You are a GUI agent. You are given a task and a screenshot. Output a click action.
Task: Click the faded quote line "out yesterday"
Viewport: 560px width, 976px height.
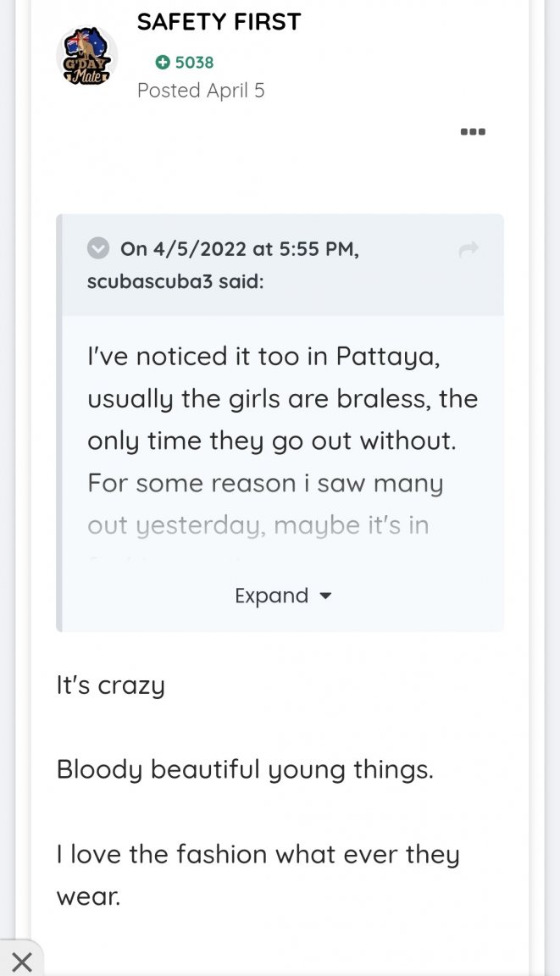point(258,525)
